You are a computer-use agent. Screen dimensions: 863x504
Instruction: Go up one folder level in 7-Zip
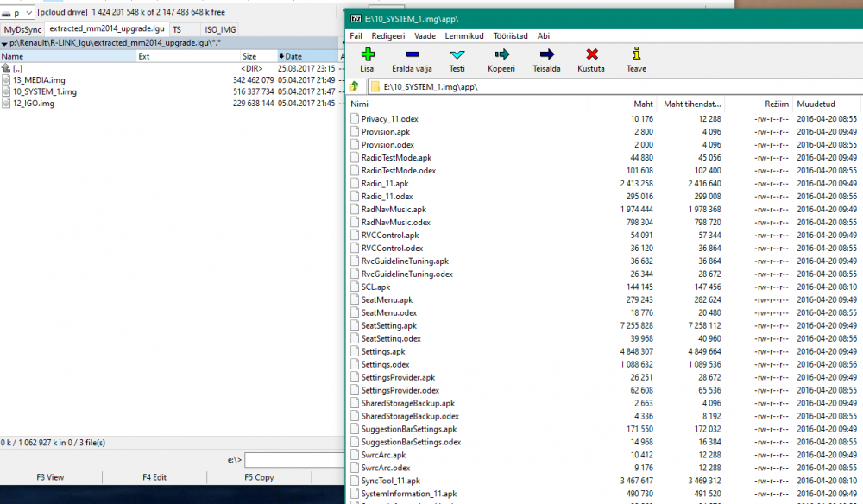point(354,86)
